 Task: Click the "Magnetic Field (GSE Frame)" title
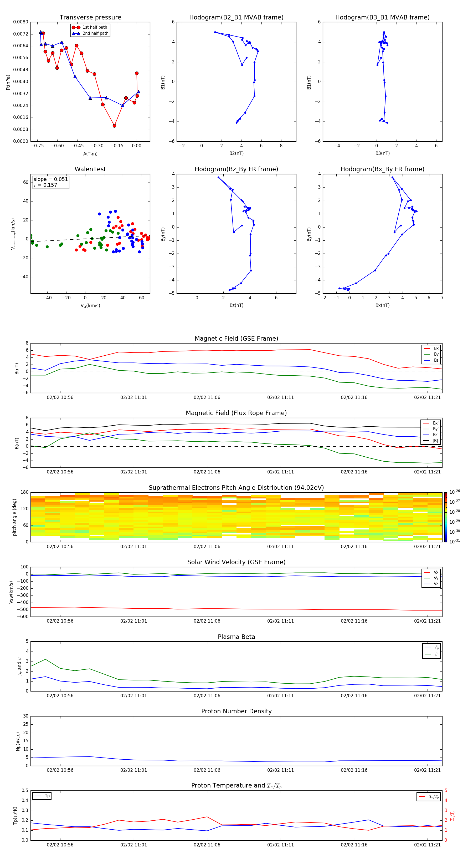tap(236, 339)
